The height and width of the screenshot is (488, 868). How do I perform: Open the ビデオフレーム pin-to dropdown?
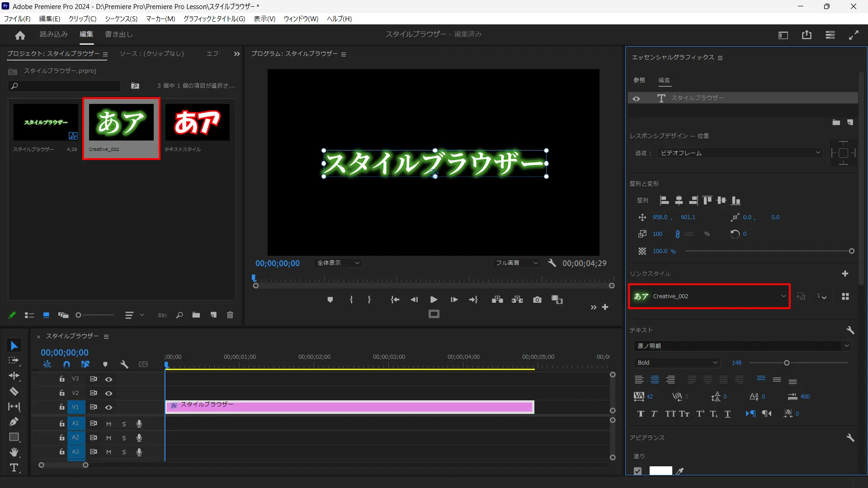[740, 153]
